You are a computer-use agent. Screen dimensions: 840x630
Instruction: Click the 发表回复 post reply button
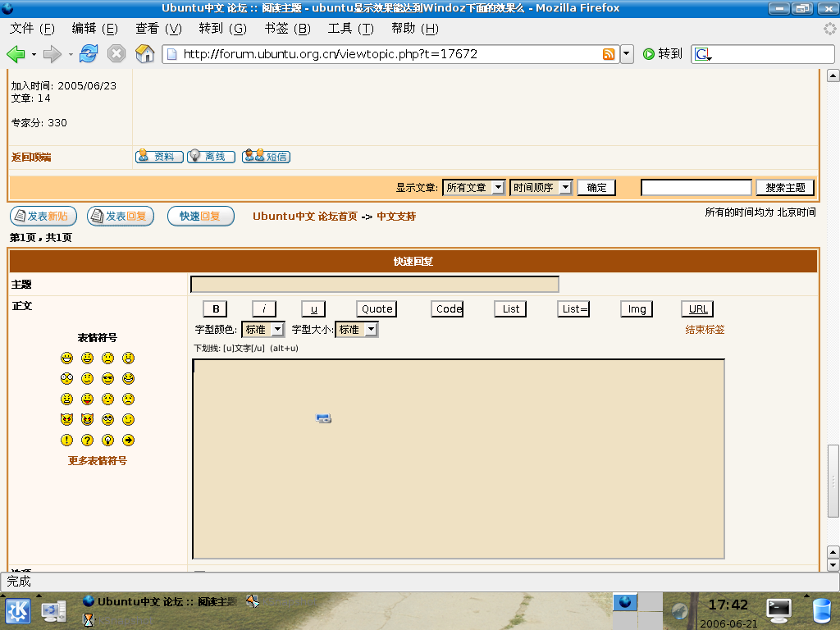tap(121, 216)
